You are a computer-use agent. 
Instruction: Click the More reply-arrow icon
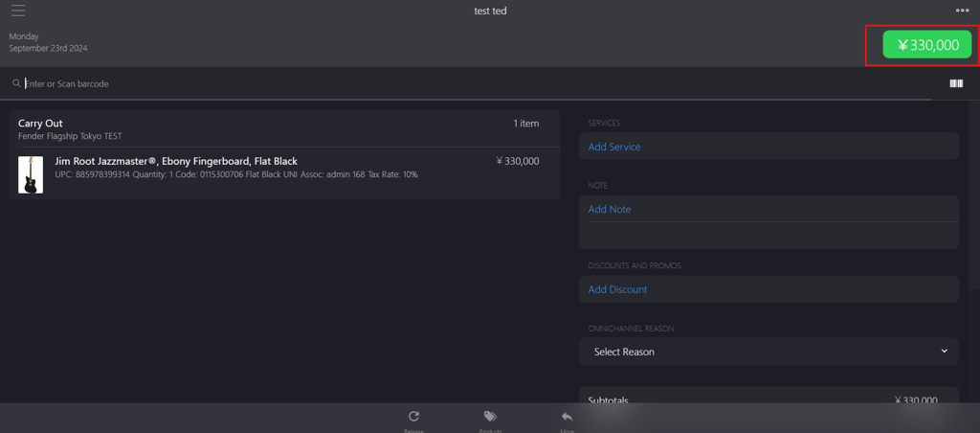point(567,417)
